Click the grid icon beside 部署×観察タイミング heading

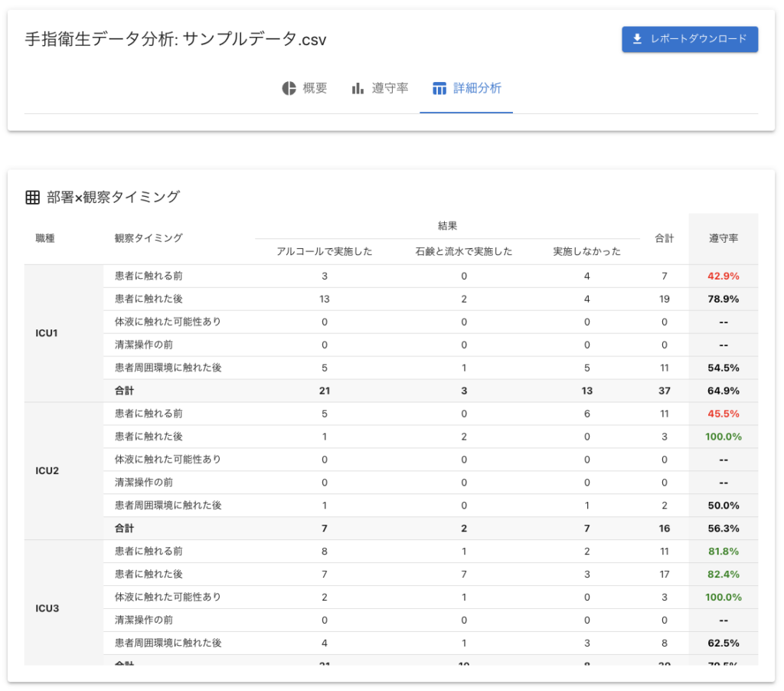pos(33,197)
